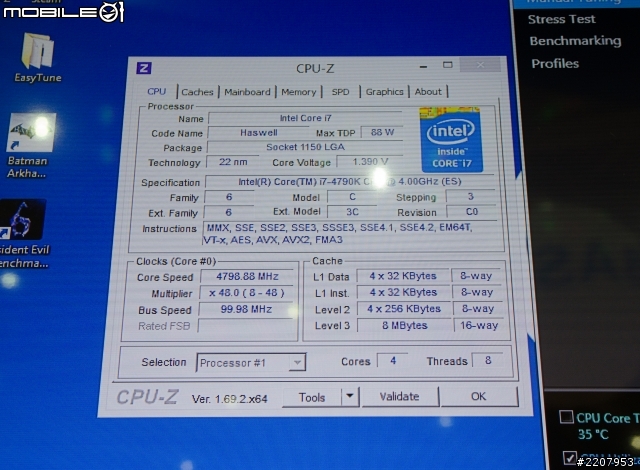Click the L1 Data 4 x 32 KBytes value
This screenshot has width=640, height=470.
(403, 276)
